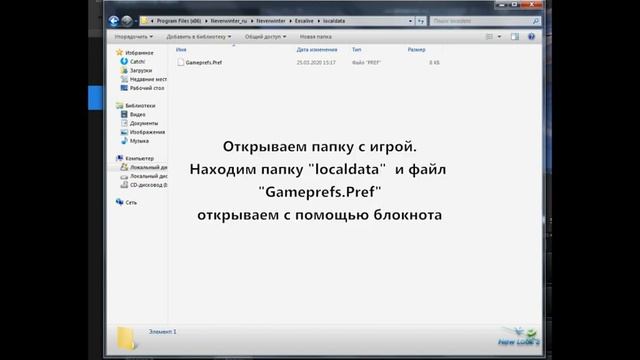Click folder thumbnail in details pane
Viewport: 640px width, 360px height.
click(x=126, y=338)
